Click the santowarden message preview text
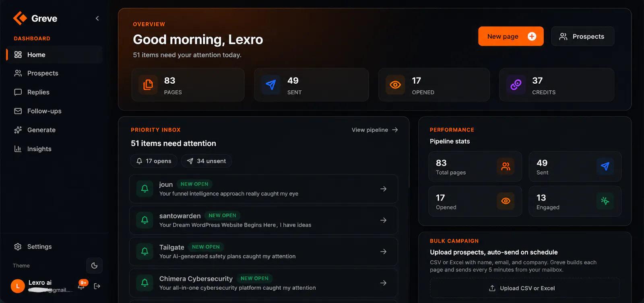Viewport: 644px width, 303px height. coord(235,225)
